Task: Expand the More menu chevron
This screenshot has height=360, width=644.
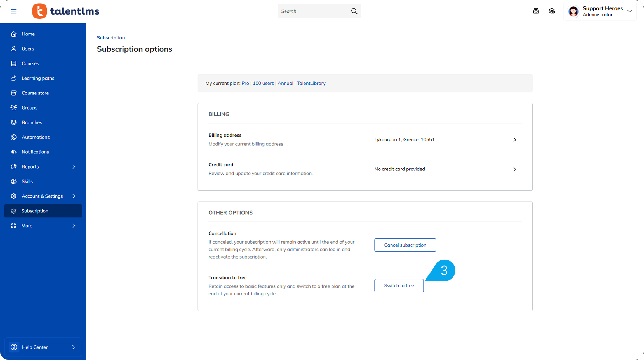Action: [x=74, y=226]
